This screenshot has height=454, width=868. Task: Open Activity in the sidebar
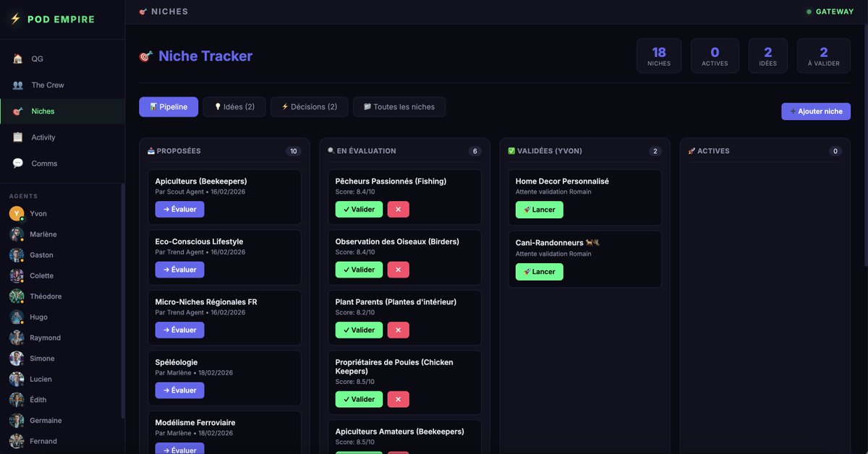tap(62, 137)
